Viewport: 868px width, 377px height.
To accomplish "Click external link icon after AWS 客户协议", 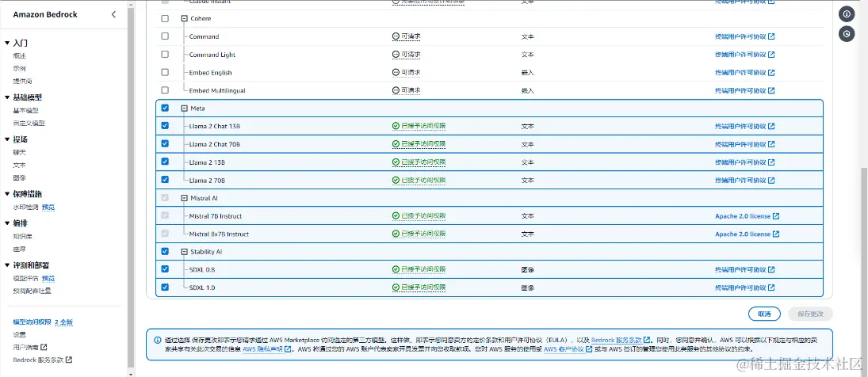I will (589, 349).
